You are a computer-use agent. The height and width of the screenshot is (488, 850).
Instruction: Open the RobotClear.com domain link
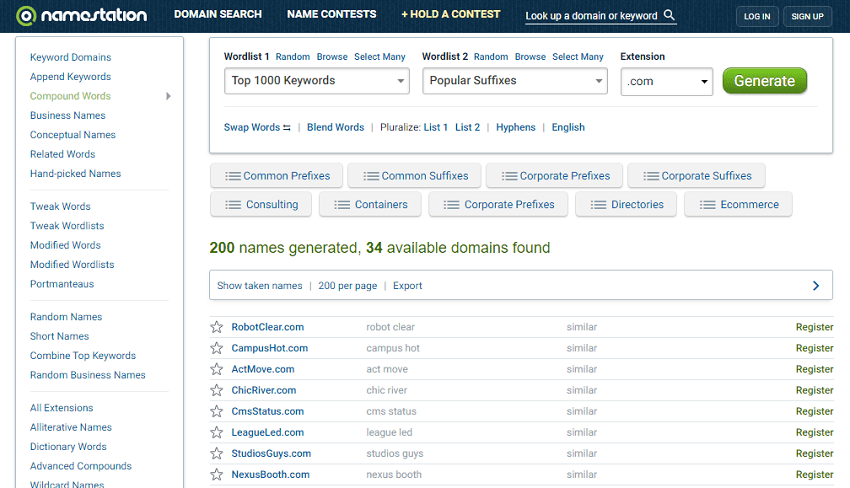point(268,327)
